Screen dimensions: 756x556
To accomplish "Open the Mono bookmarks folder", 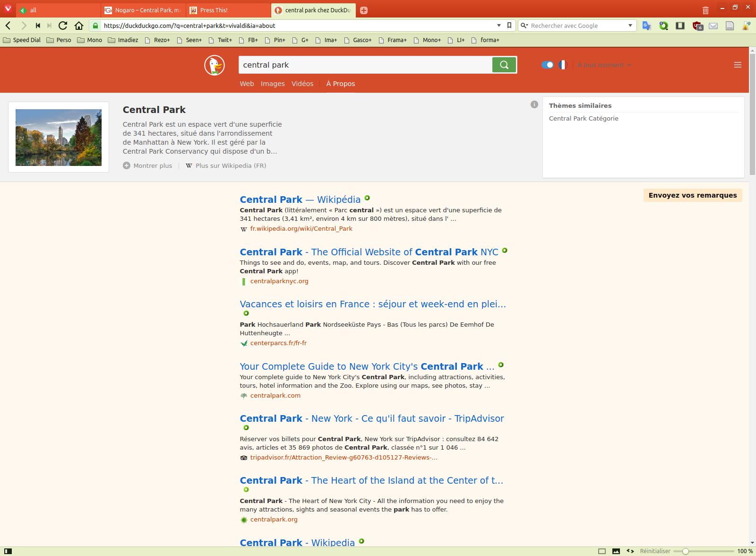I will [x=89, y=40].
